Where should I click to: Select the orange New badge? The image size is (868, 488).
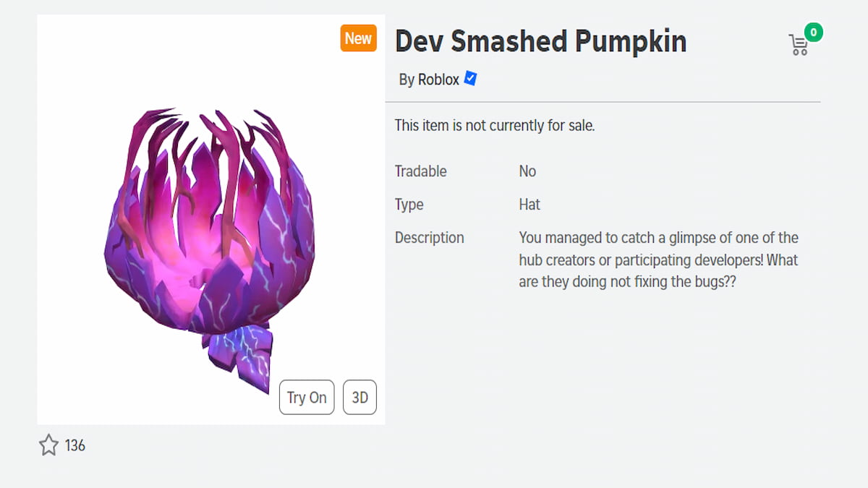coord(358,38)
